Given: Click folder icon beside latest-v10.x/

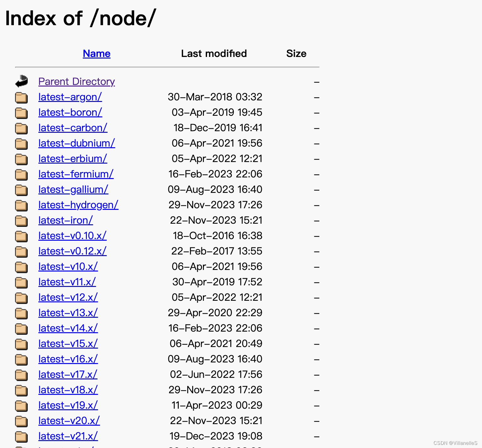Looking at the screenshot, I should coord(21,267).
